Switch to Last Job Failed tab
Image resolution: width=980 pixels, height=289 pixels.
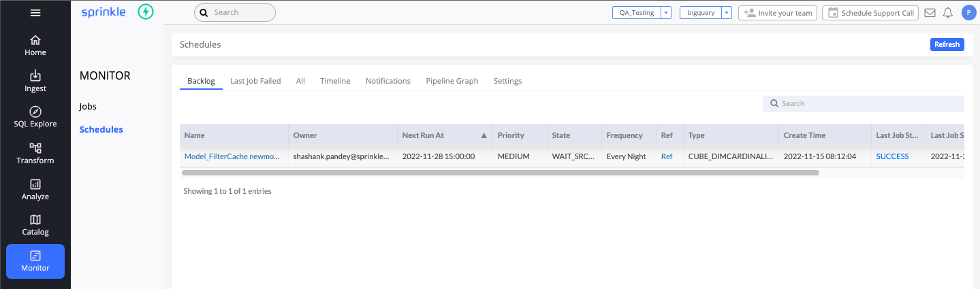255,81
